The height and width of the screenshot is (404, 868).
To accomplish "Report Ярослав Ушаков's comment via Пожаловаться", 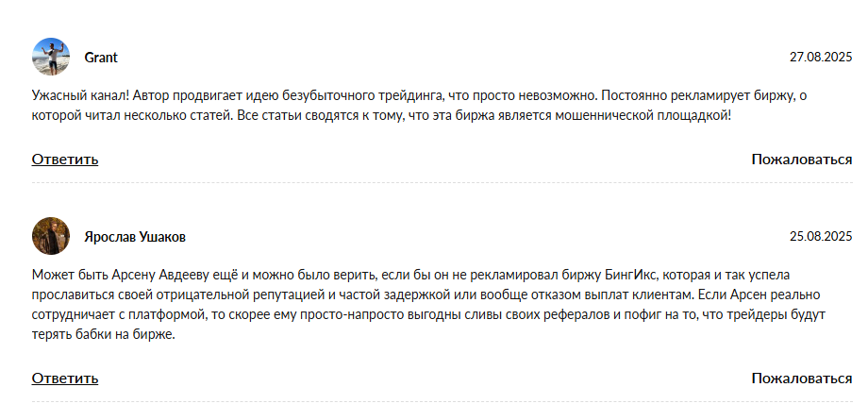I will pos(801,379).
